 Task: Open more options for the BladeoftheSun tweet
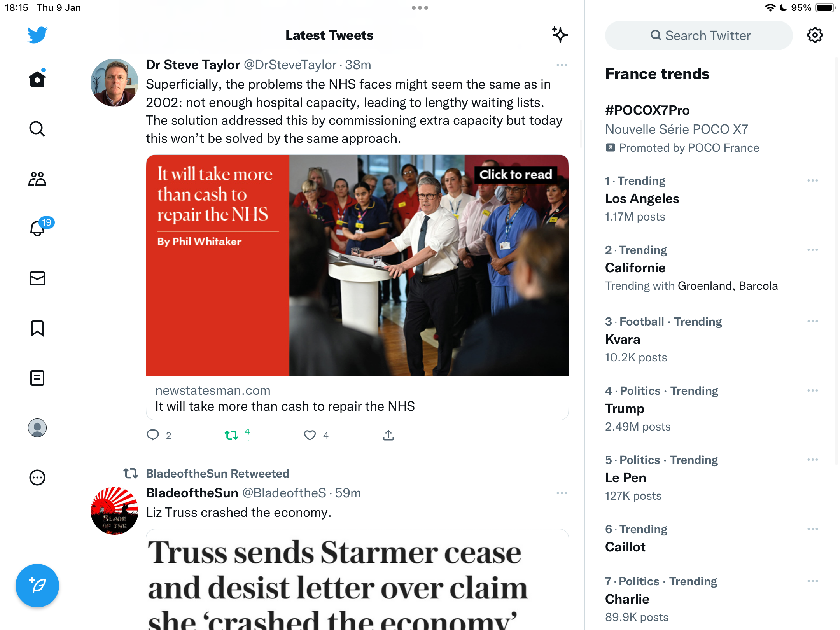562,493
